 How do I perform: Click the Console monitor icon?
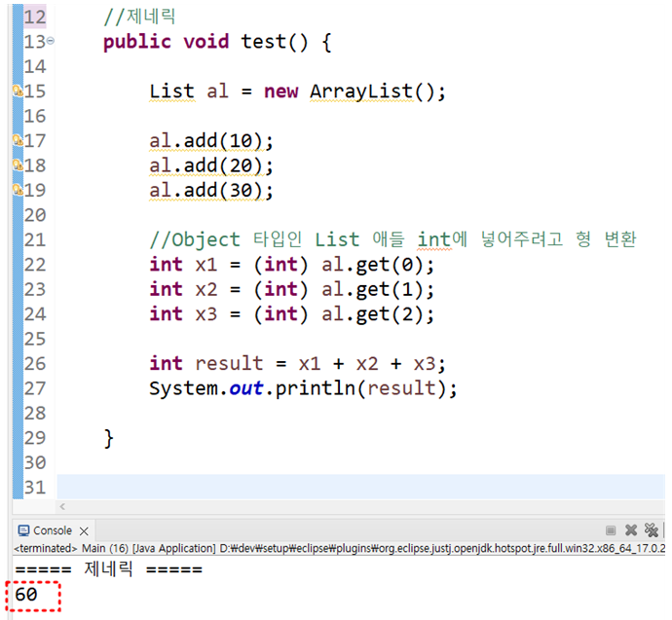(23, 530)
